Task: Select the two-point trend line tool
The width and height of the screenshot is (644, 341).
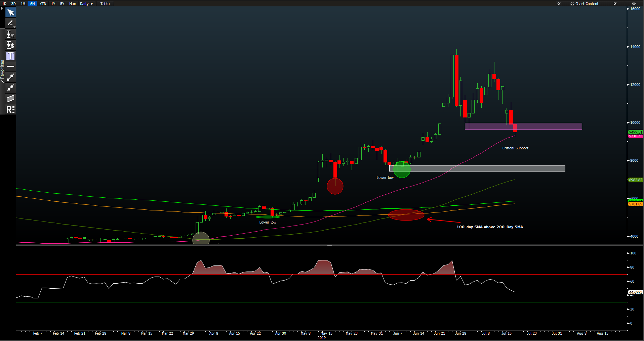Action: pos(10,77)
